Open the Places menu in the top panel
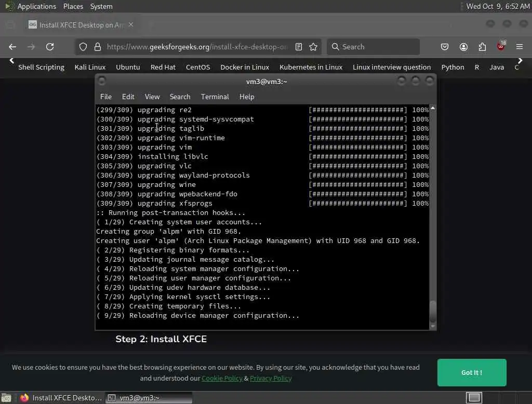This screenshot has width=532, height=404. point(73,6)
